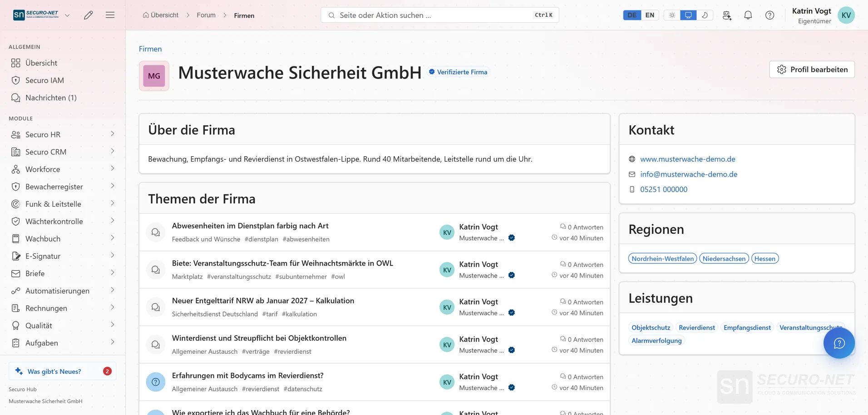Click the topic icon for Bodycams thread
The width and height of the screenshot is (868, 415).
pos(156,382)
